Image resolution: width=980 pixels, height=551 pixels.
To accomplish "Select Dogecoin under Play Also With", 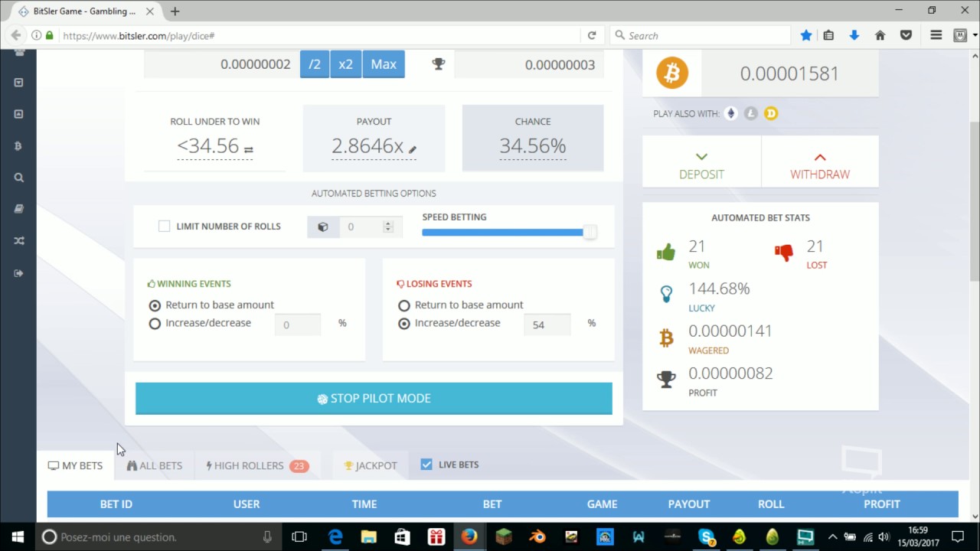I will 771,113.
